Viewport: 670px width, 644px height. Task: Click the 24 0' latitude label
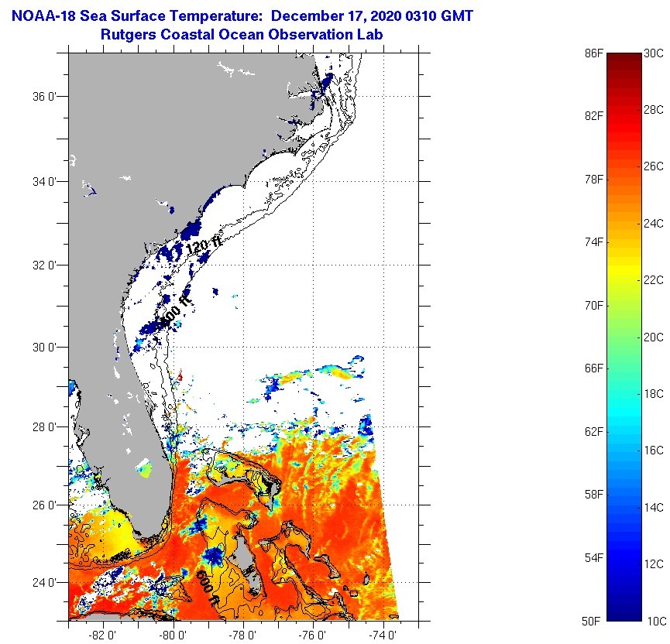coord(44,583)
